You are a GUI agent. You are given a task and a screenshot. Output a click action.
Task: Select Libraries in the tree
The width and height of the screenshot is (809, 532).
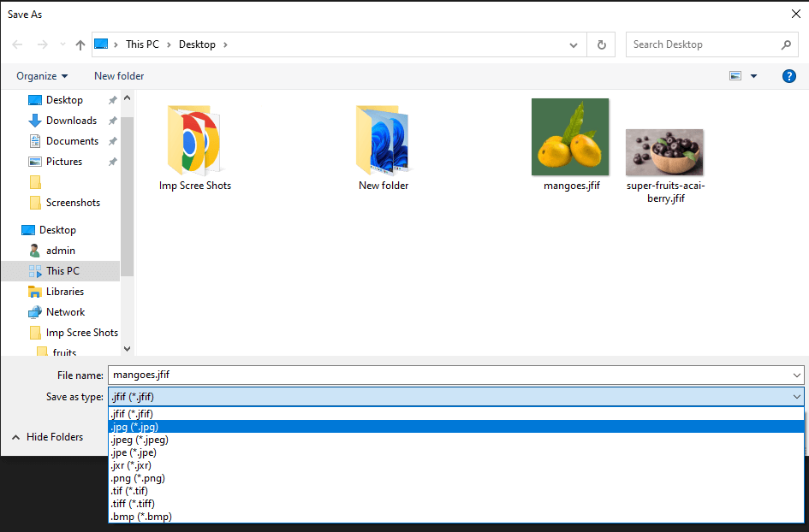(x=64, y=292)
